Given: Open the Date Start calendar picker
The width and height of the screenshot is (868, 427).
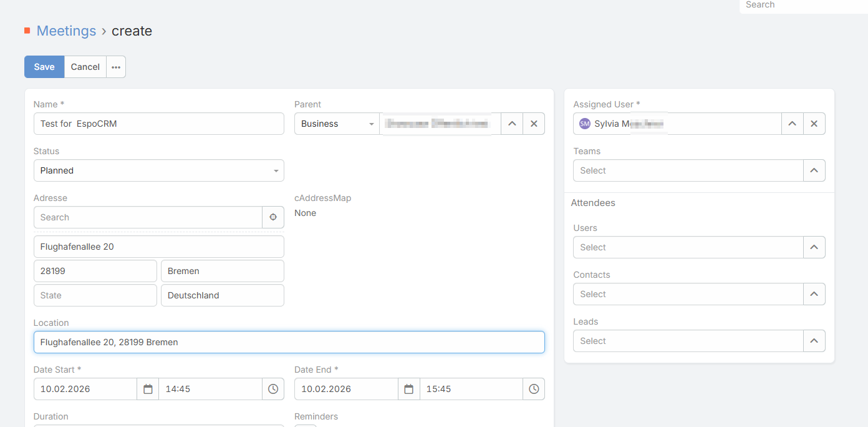Looking at the screenshot, I should pyautogui.click(x=148, y=389).
